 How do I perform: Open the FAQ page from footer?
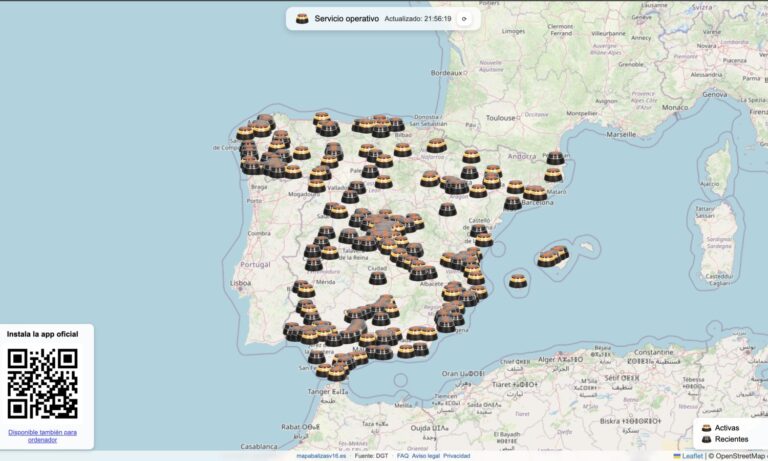(x=402, y=455)
